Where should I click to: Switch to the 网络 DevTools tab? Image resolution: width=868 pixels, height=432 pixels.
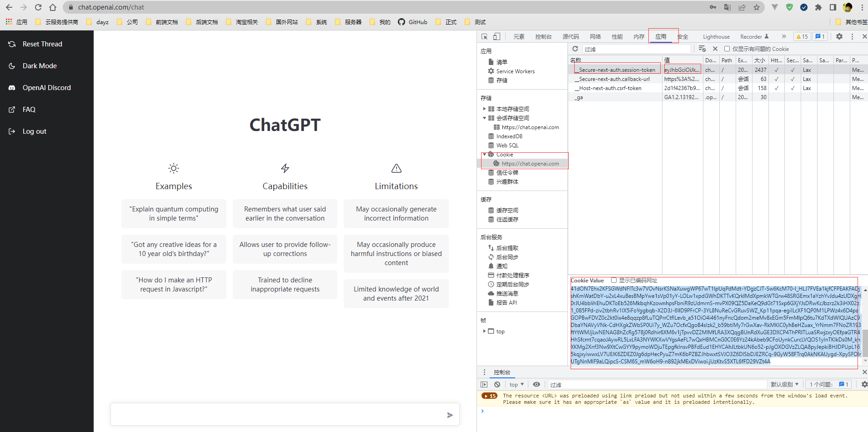click(x=595, y=36)
